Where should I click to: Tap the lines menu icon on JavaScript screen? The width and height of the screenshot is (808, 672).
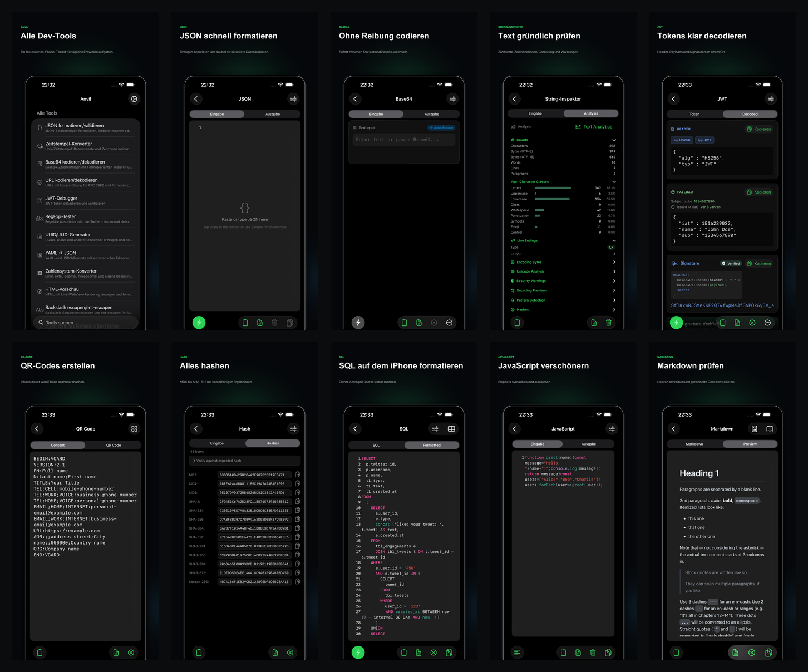517,653
